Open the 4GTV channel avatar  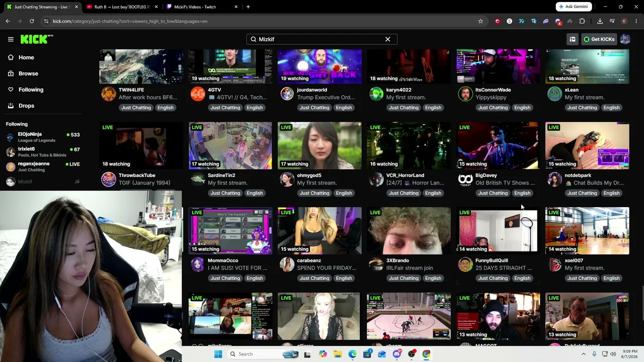tap(198, 94)
